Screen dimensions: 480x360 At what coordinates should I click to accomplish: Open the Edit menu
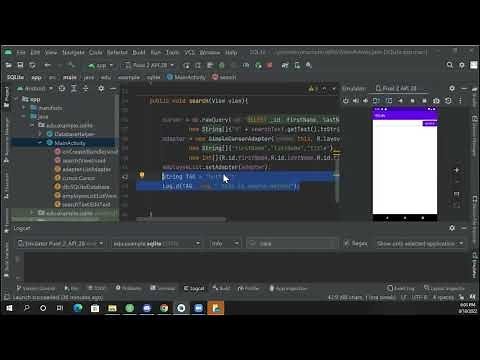tap(35, 53)
